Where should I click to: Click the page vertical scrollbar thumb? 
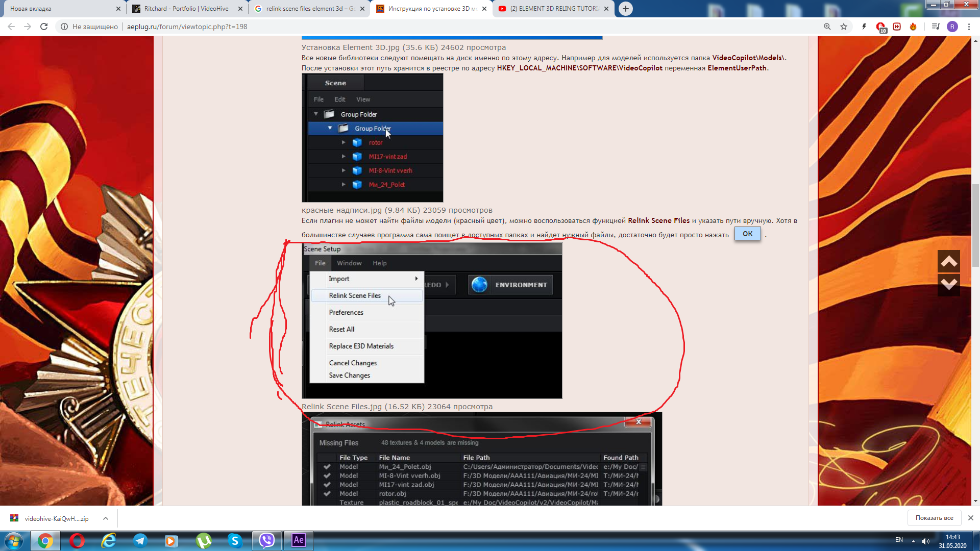pos(975,224)
